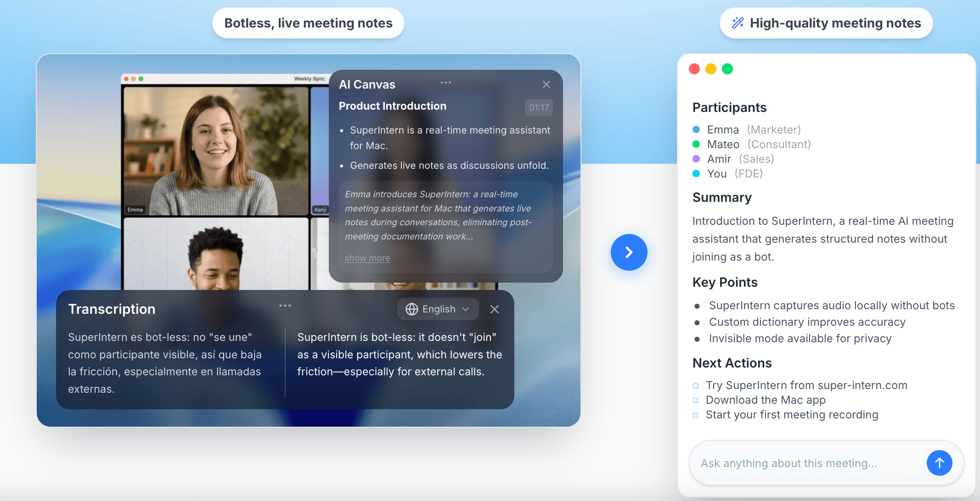Click the red window close dot
980x501 pixels.
coord(694,69)
